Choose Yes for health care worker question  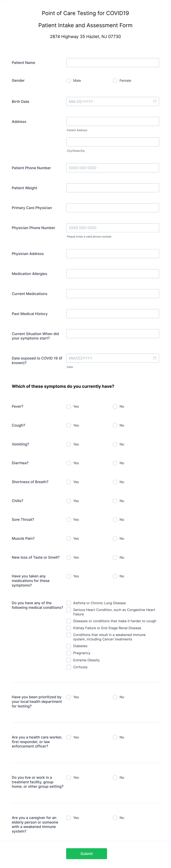coord(69,737)
